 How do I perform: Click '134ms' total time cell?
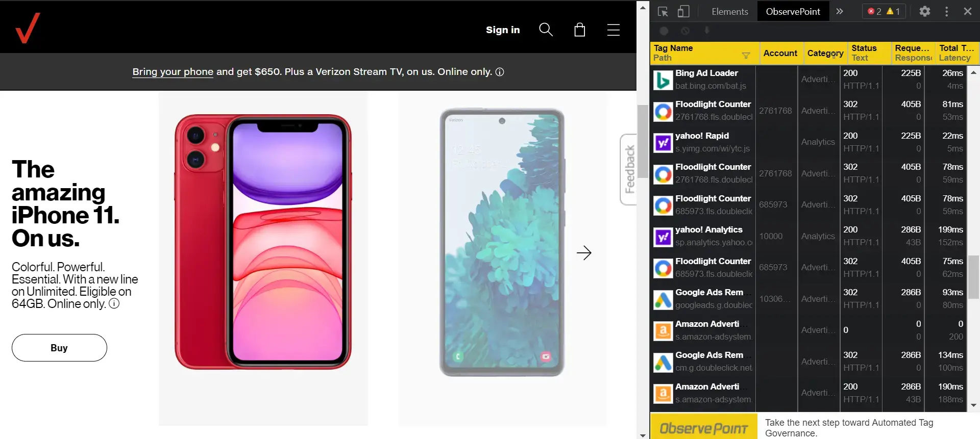click(950, 355)
